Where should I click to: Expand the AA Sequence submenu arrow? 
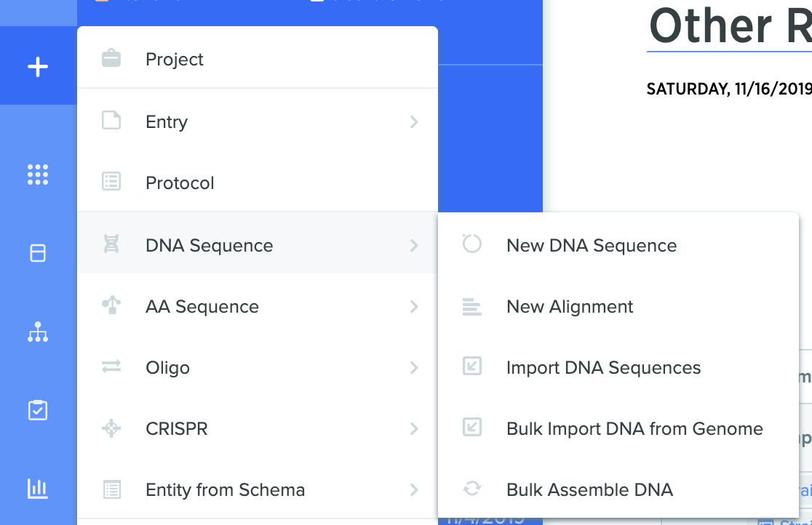(414, 307)
